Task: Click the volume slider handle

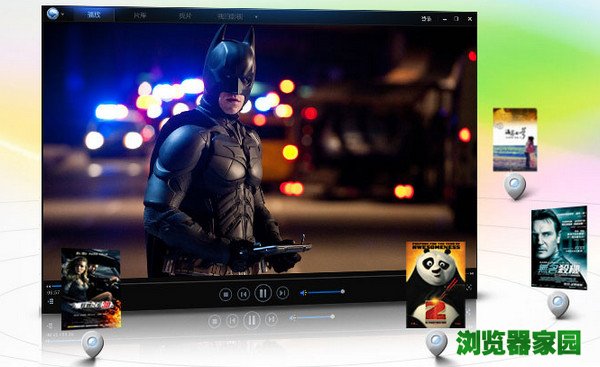Action: tap(342, 292)
